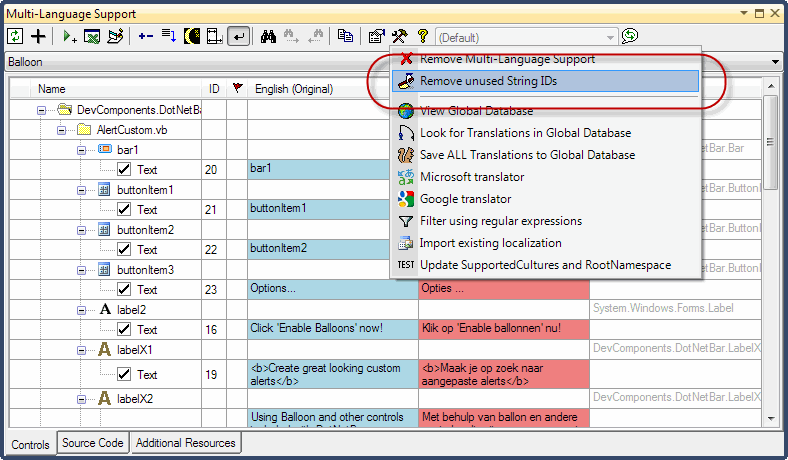Click the yellow question mark help icon
This screenshot has height=460, width=788.
[x=422, y=36]
